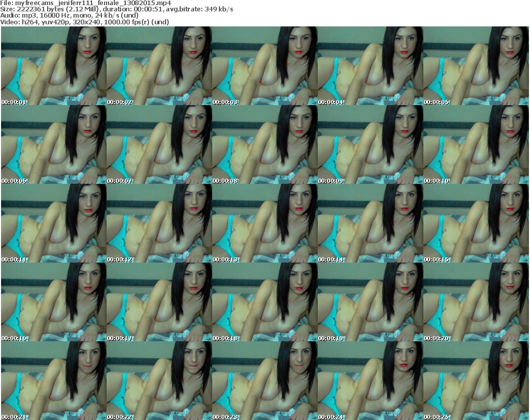Open the frame stamped 00:00:12
Image resolution: width=530 pixels, height=420 pixels.
point(159,224)
